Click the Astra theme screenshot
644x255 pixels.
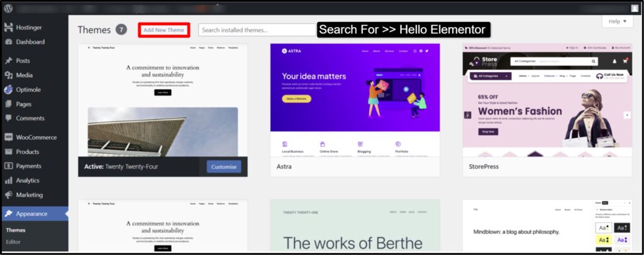pyautogui.click(x=355, y=100)
